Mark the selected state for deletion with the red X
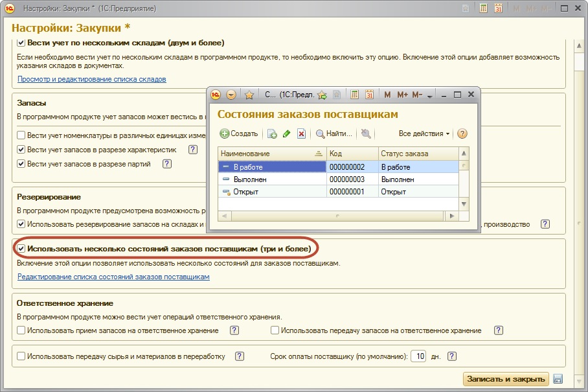This screenshot has width=588, height=392. click(x=302, y=133)
